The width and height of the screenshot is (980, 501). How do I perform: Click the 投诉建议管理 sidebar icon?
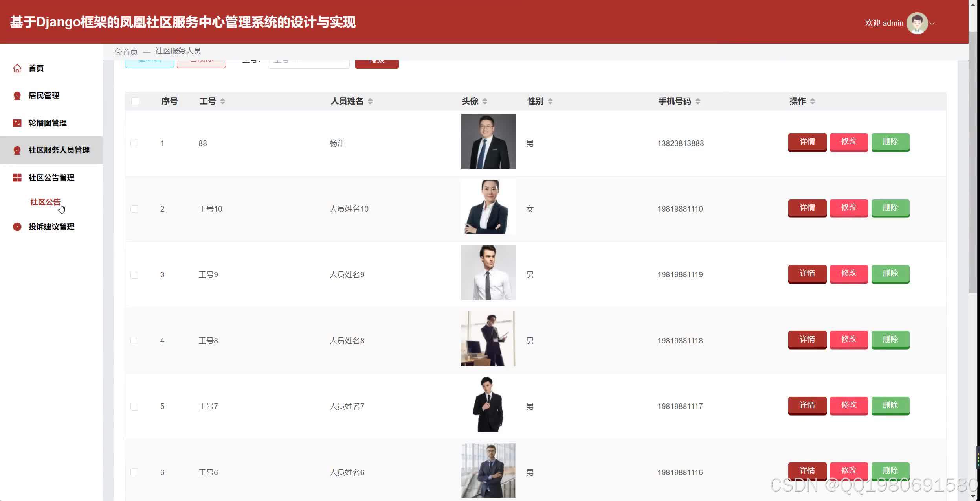[x=17, y=227]
